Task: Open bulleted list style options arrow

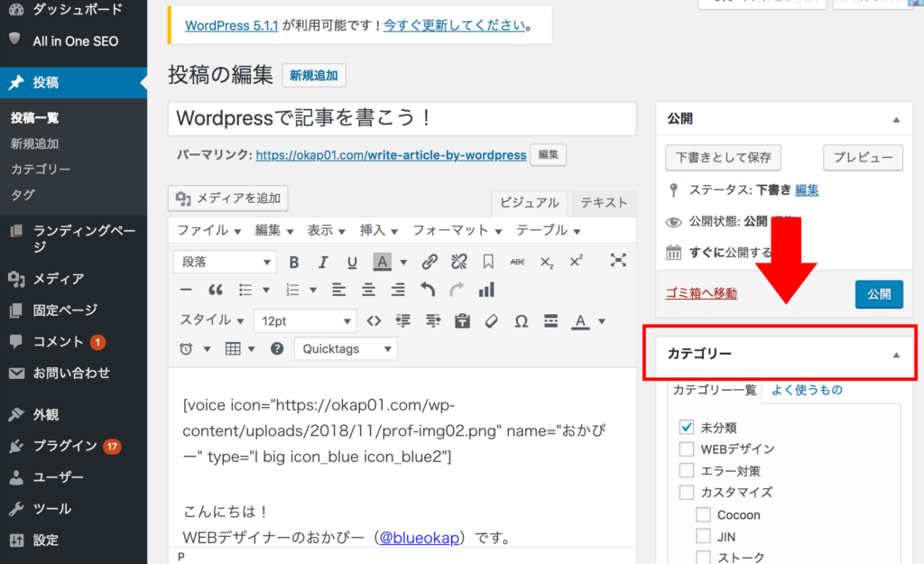Action: pos(266,290)
